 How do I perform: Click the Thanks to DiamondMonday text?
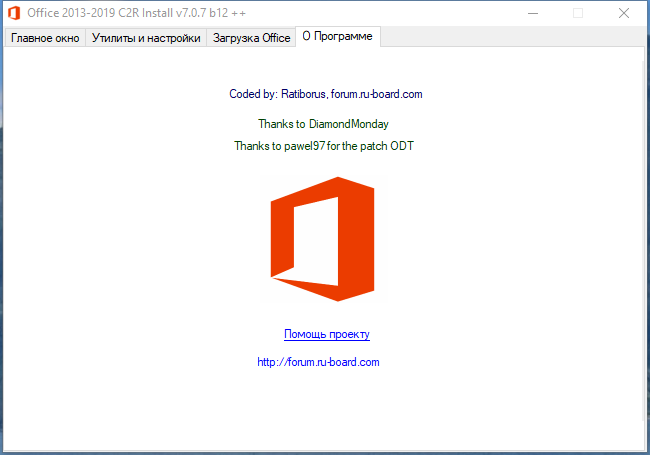323,124
